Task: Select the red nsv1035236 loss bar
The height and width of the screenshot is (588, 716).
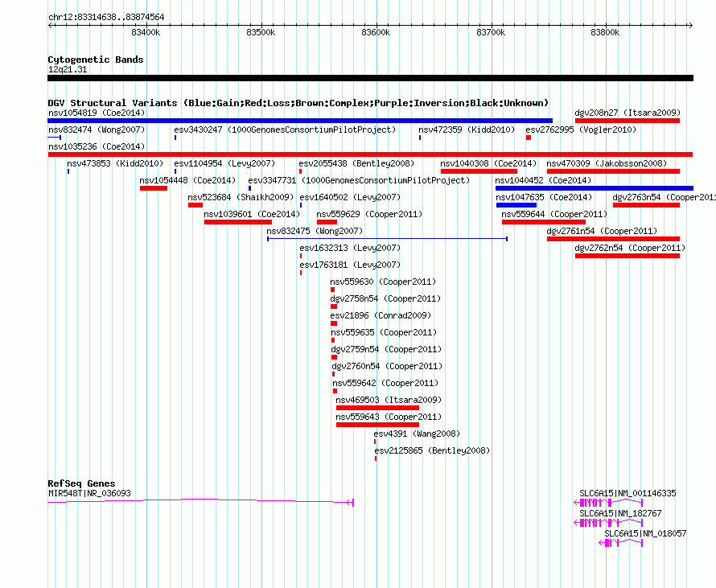Action: click(370, 154)
